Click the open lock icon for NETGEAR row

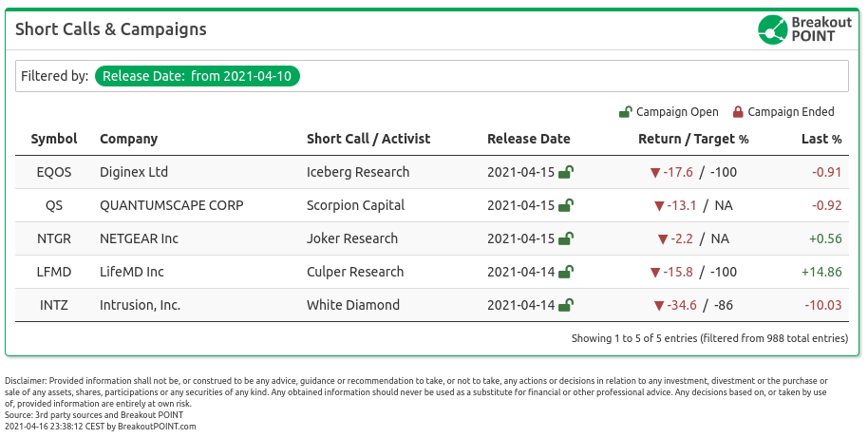[x=565, y=238]
